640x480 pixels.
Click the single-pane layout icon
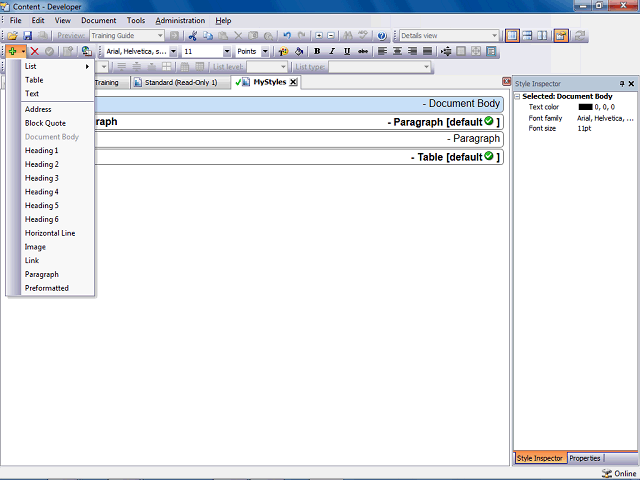point(512,36)
